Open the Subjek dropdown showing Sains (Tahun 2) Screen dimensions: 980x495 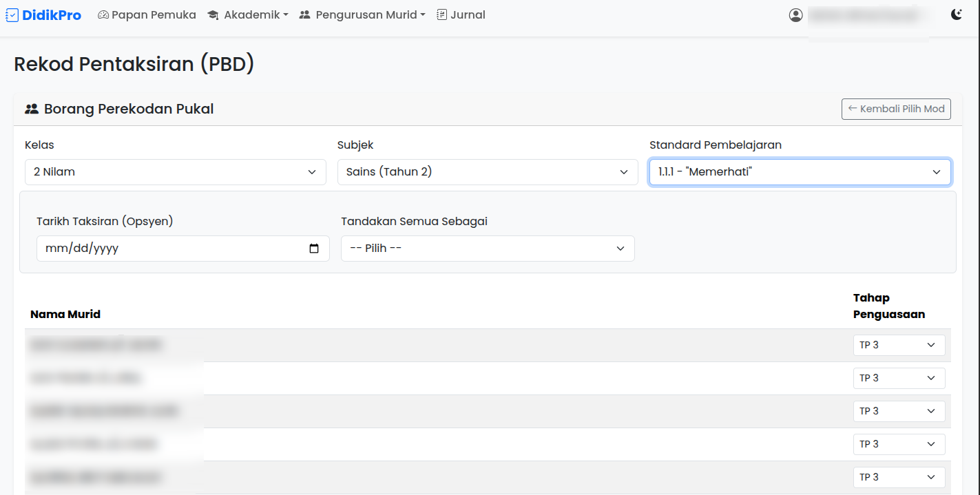pos(488,171)
